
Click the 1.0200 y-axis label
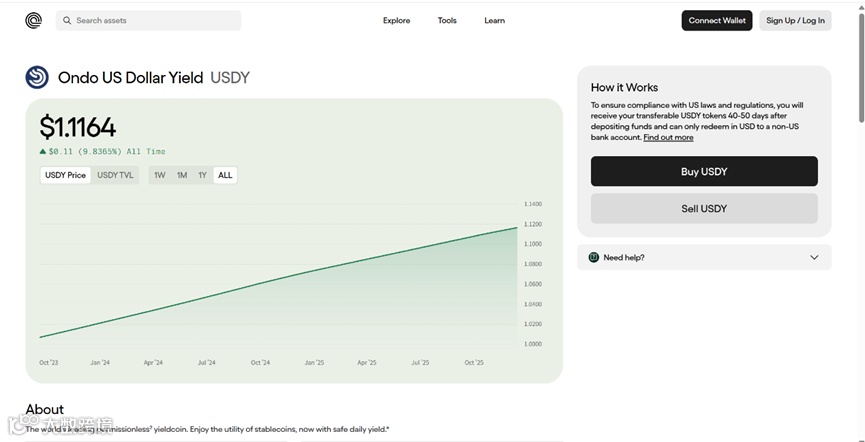tap(533, 324)
